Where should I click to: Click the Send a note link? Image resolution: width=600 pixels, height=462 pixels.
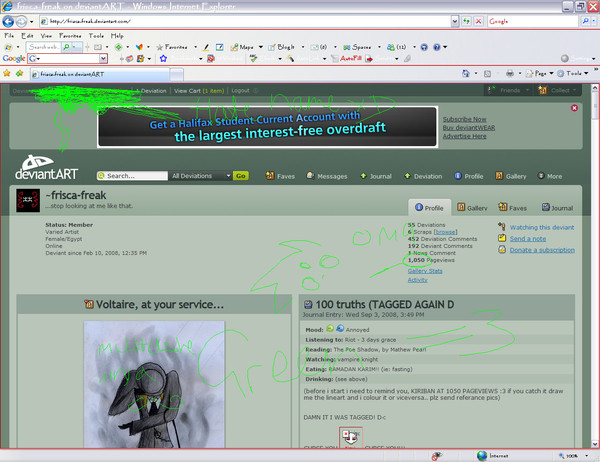pyautogui.click(x=528, y=238)
